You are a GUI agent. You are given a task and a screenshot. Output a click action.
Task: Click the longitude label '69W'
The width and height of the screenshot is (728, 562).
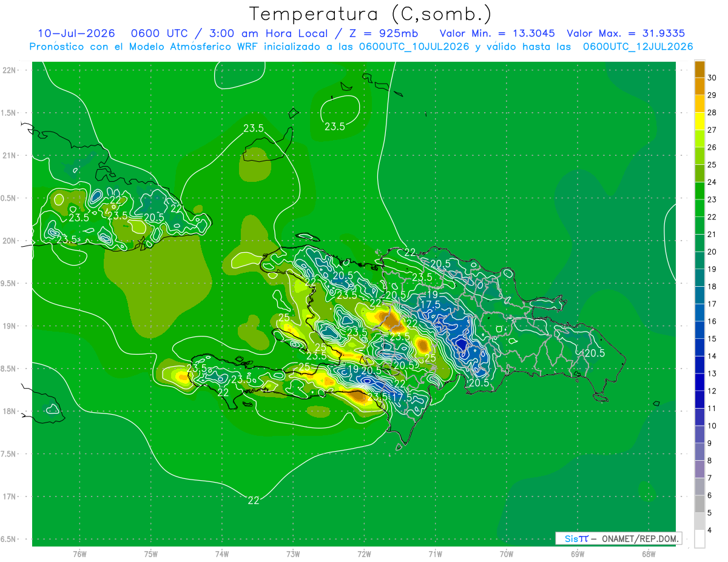point(578,554)
